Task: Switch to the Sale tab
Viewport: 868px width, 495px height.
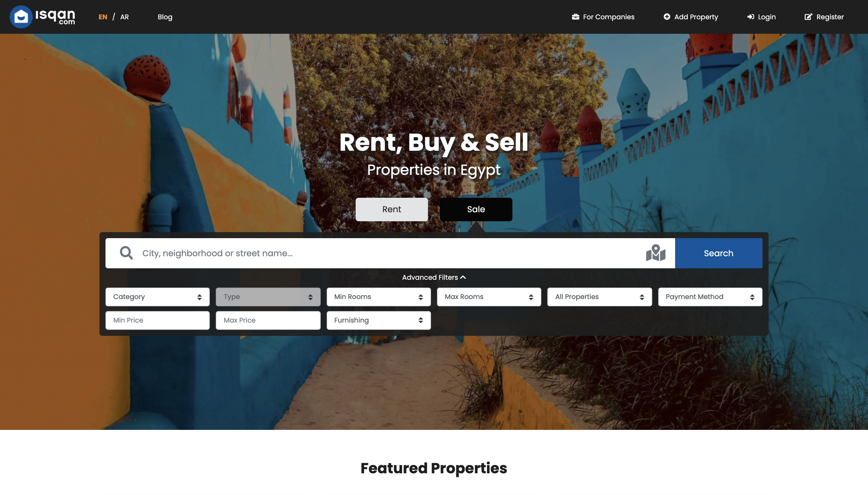Action: click(476, 209)
